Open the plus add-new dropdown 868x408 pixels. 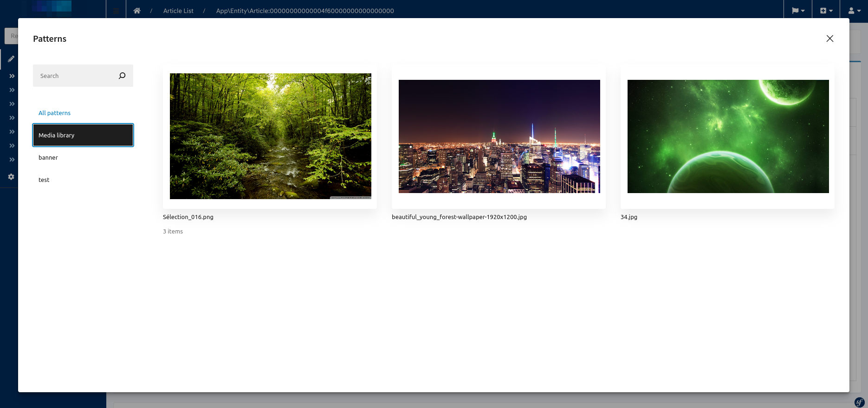[x=826, y=11]
